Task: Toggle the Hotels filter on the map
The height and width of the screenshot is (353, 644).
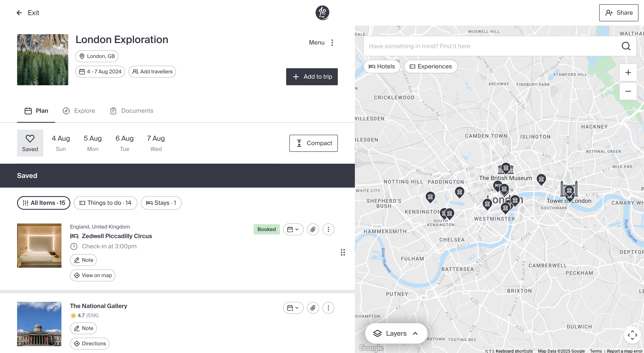Action: pyautogui.click(x=382, y=66)
